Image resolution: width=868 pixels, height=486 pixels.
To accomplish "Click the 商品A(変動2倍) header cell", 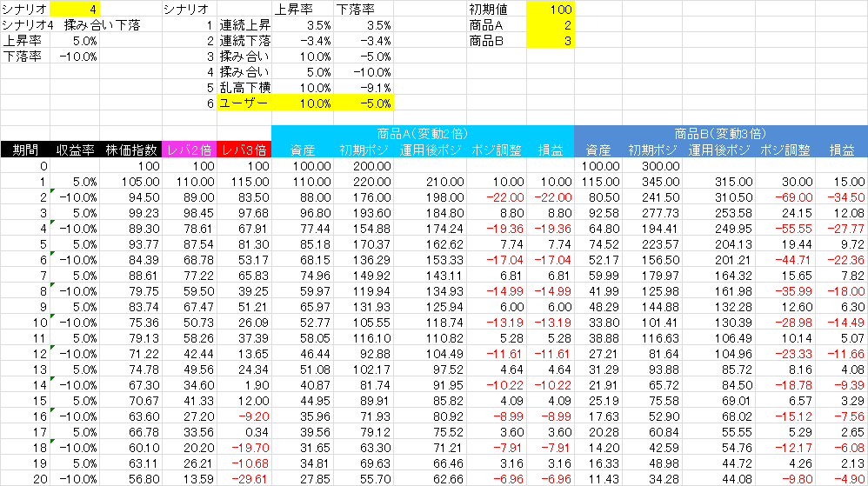I will [423, 133].
